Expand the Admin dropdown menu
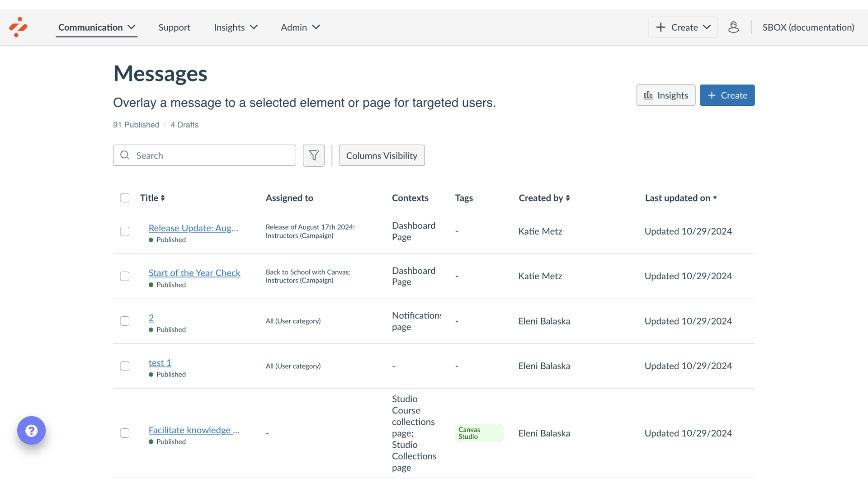Viewport: 868px width, 488px height. [300, 27]
